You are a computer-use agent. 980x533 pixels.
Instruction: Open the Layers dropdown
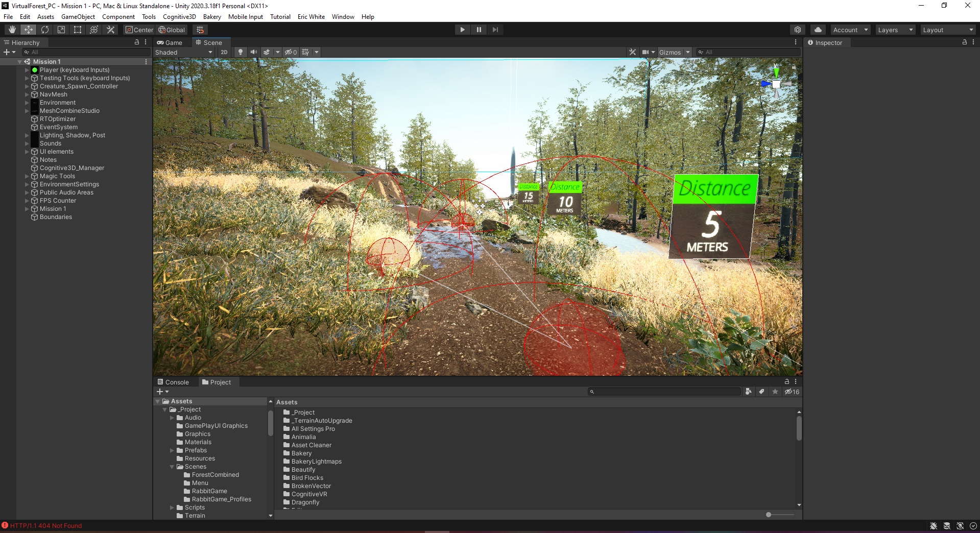point(895,30)
